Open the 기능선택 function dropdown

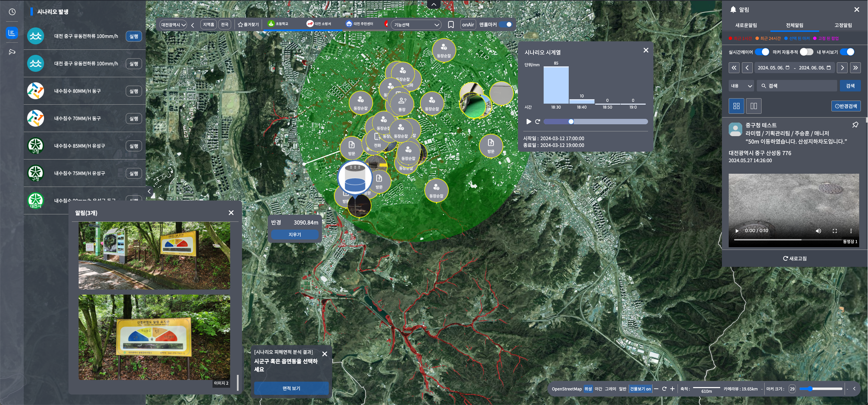pyautogui.click(x=416, y=25)
